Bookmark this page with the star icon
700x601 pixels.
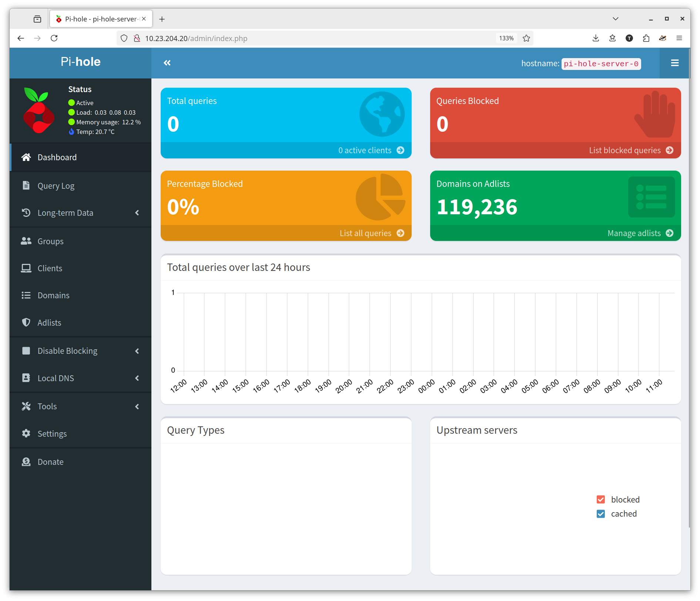coord(526,38)
